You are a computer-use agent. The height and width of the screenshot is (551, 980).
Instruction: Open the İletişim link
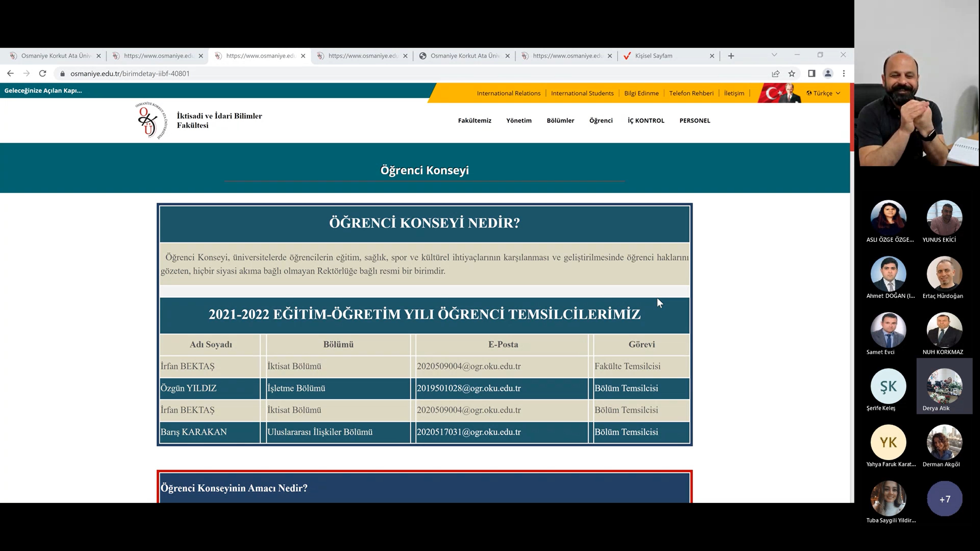(x=734, y=93)
